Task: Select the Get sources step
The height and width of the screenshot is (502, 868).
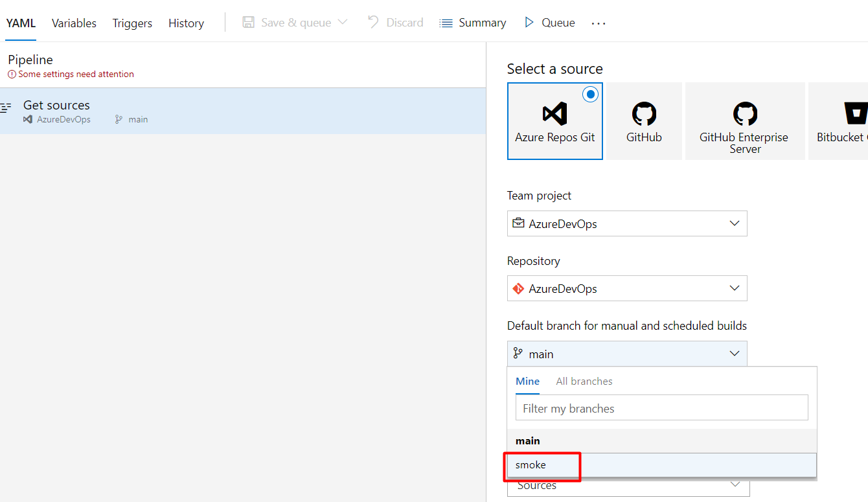Action: pos(243,111)
